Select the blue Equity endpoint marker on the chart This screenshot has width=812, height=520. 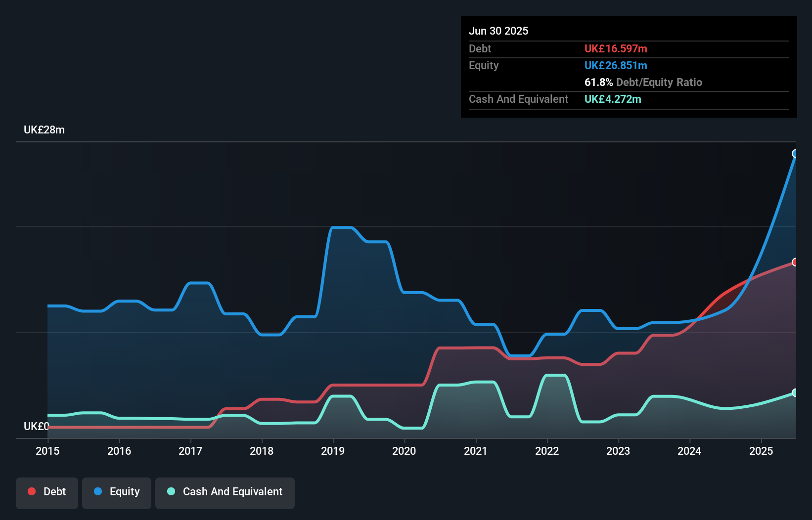[x=795, y=155]
